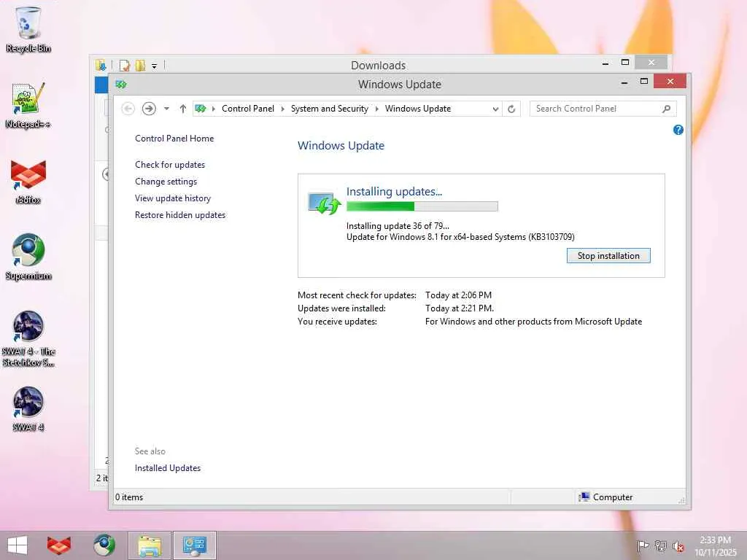The image size is (747, 560).
Task: Select System and Security breadcrumb
Action: (x=329, y=109)
